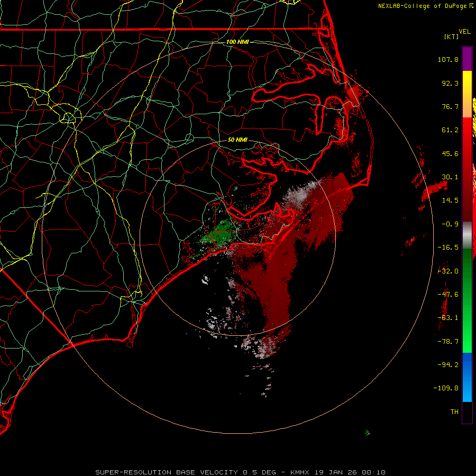
Task: Click the circular highway loop on the map
Action: [68, 117]
